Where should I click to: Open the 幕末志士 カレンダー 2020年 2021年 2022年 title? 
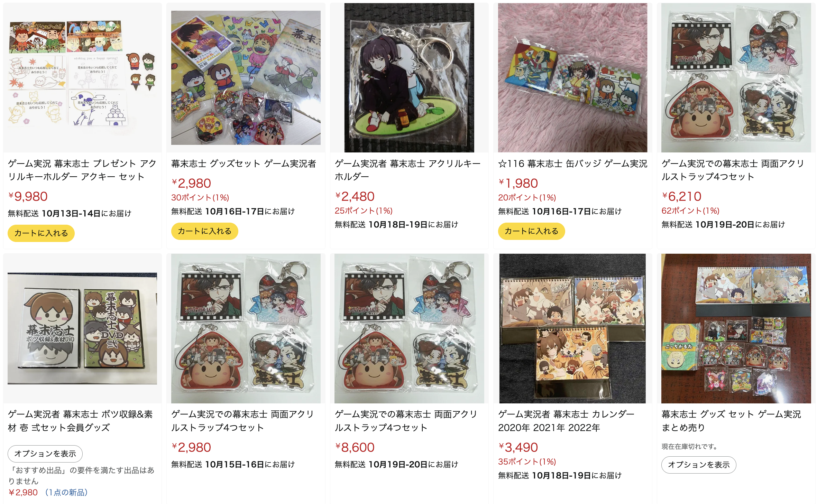coord(566,421)
